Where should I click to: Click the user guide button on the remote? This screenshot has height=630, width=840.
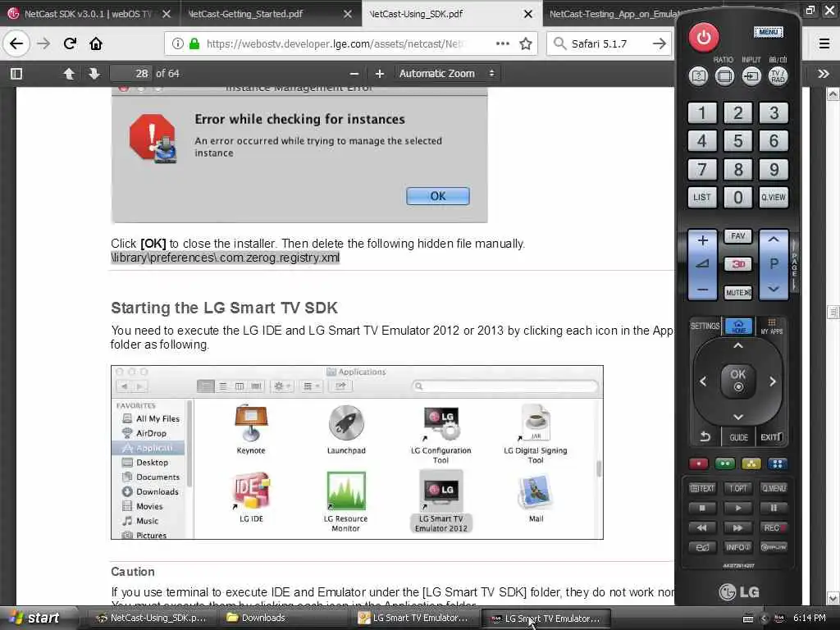click(698, 76)
